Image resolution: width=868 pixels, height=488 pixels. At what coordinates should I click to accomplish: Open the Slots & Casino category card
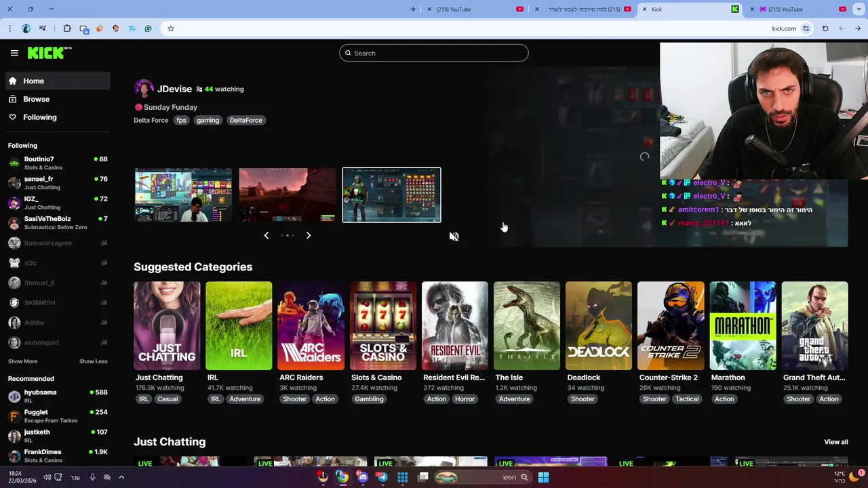[382, 326]
